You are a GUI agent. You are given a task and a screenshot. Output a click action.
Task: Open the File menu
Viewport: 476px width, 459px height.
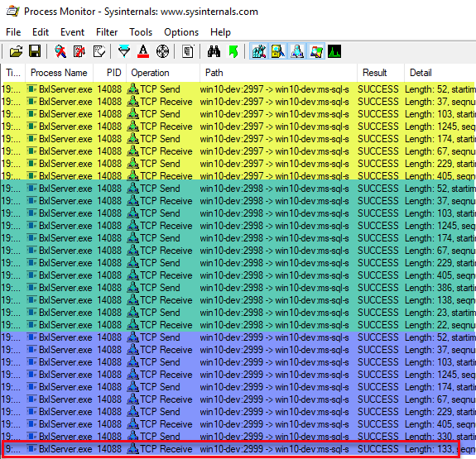pos(13,32)
